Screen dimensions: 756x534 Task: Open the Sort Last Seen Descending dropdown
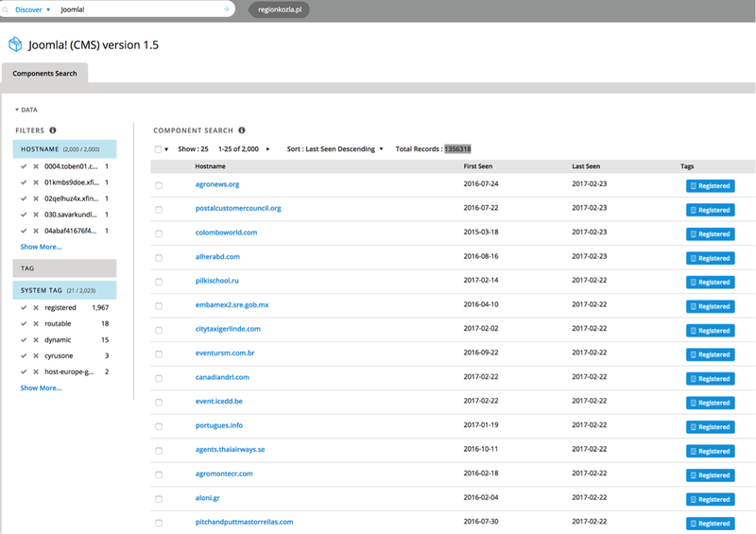[335, 149]
